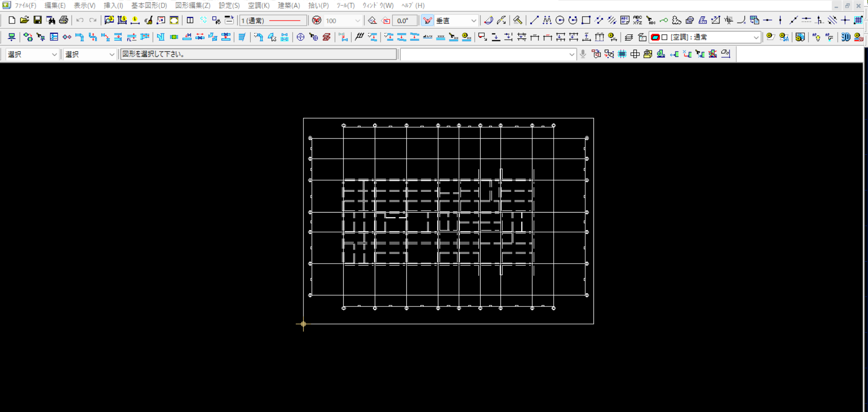Image resolution: width=868 pixels, height=412 pixels.
Task: Click the yellow origin crosshair marker
Action: pyautogui.click(x=303, y=324)
